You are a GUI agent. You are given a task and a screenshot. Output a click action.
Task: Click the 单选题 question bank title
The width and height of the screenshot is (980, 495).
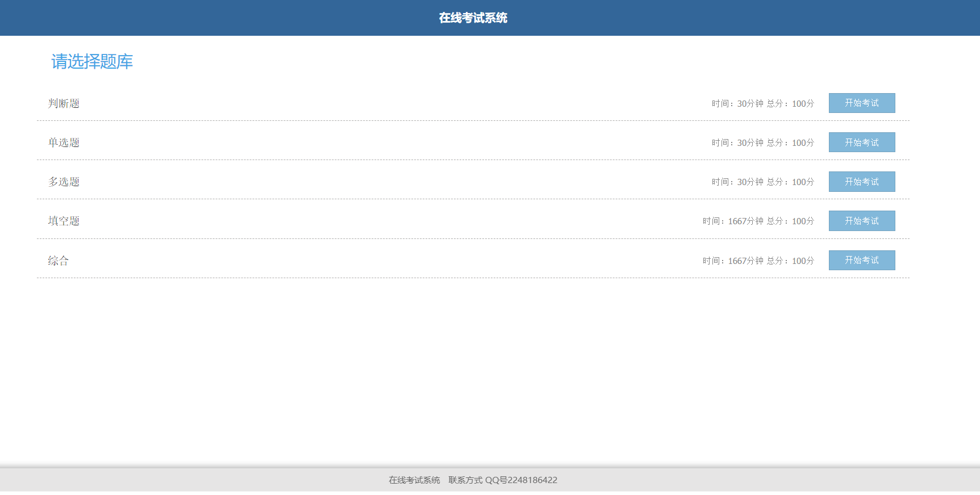tap(64, 142)
